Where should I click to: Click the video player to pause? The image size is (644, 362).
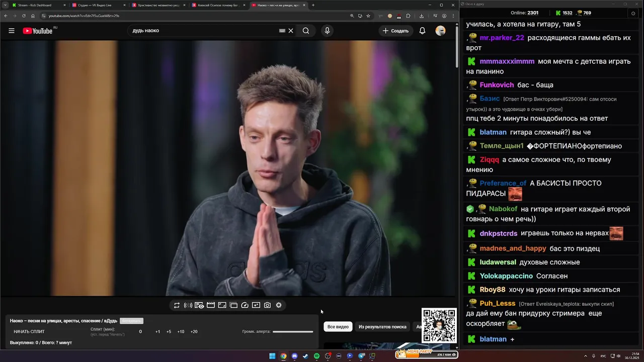coord(227,168)
